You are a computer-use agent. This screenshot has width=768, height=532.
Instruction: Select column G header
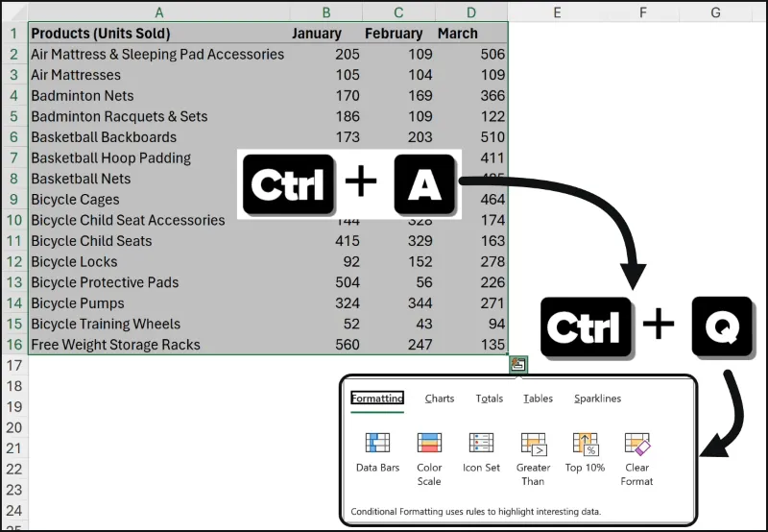tap(716, 12)
